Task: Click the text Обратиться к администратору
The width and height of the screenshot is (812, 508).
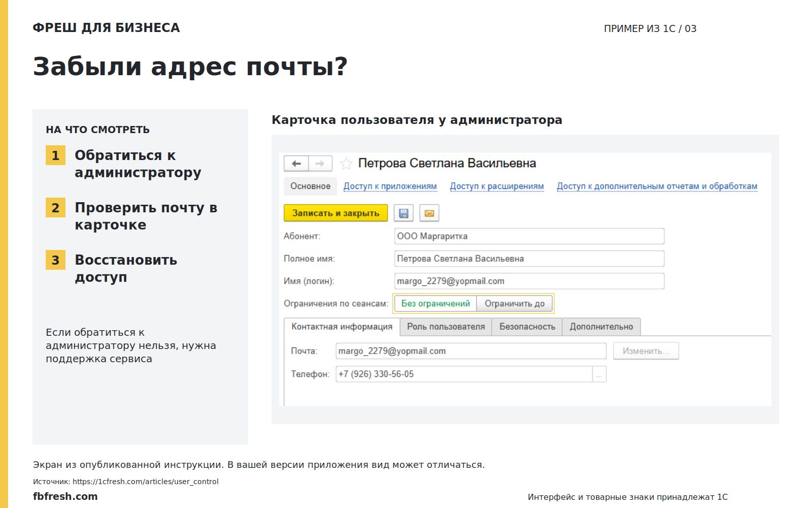Action: pyautogui.click(x=138, y=164)
